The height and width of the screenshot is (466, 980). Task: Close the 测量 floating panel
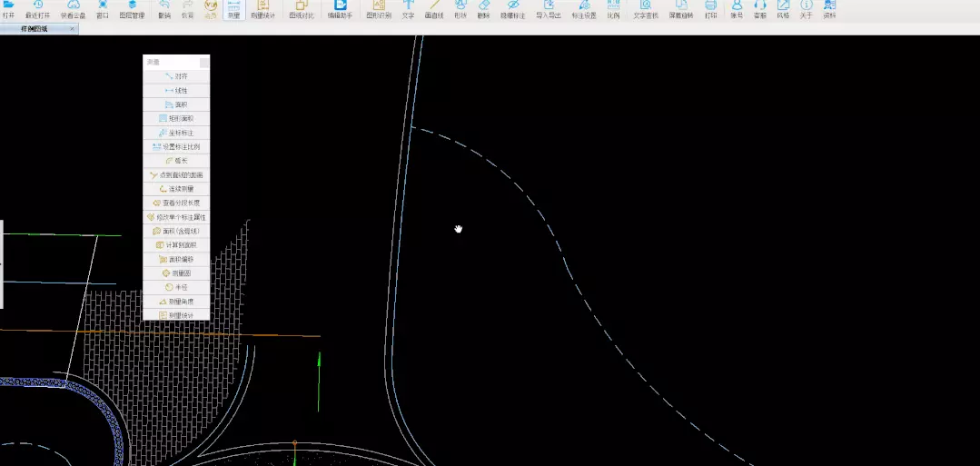pos(203,62)
